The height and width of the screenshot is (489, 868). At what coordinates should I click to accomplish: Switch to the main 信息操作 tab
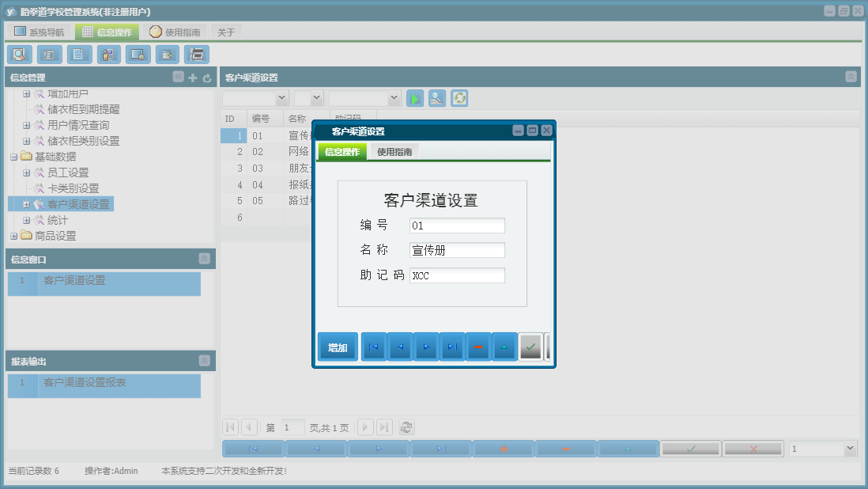(x=108, y=32)
